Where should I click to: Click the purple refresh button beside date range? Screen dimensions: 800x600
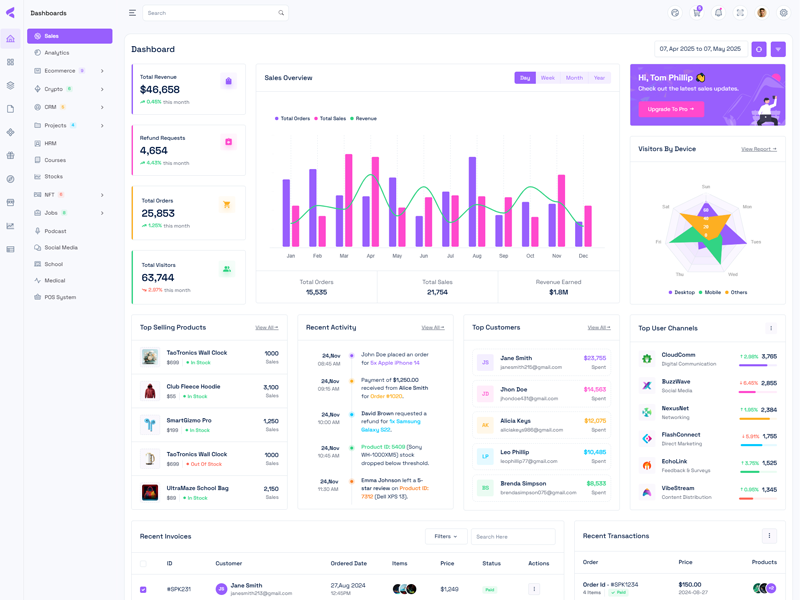(x=759, y=49)
